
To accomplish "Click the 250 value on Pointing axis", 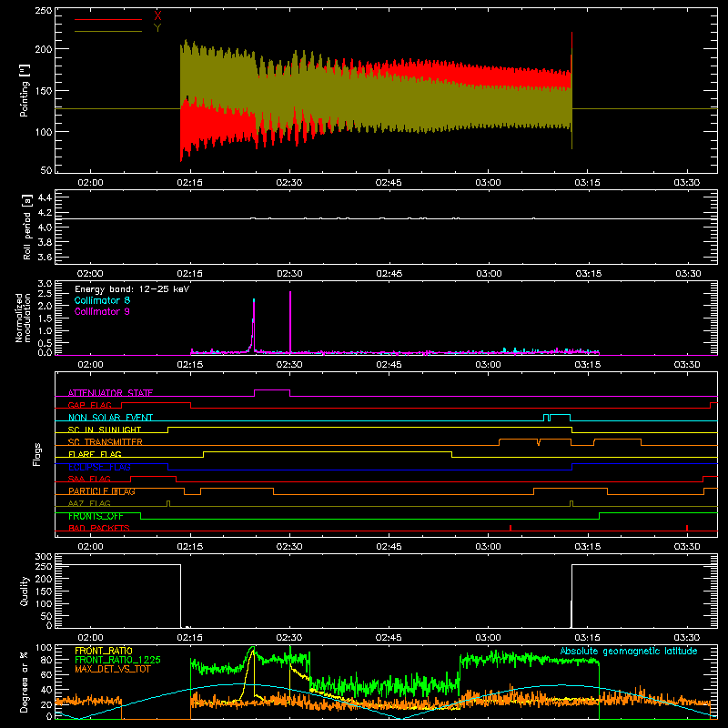I will [44, 11].
